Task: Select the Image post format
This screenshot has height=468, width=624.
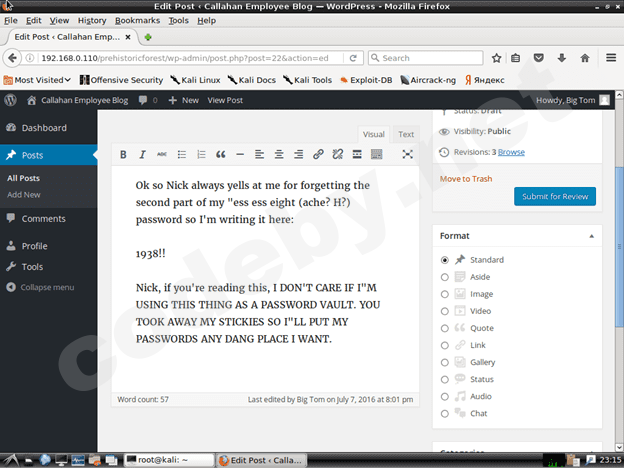Action: (x=445, y=294)
